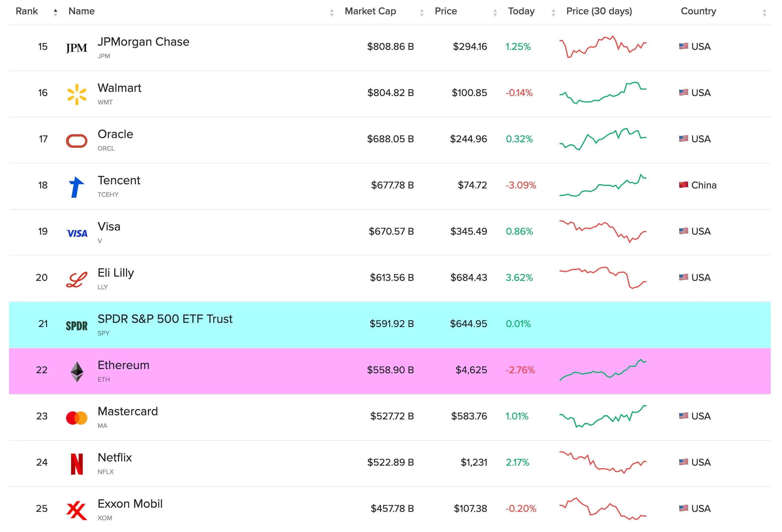Screen dimensions: 782x532
Task: Click the Mastercard circles logo
Action: click(77, 418)
